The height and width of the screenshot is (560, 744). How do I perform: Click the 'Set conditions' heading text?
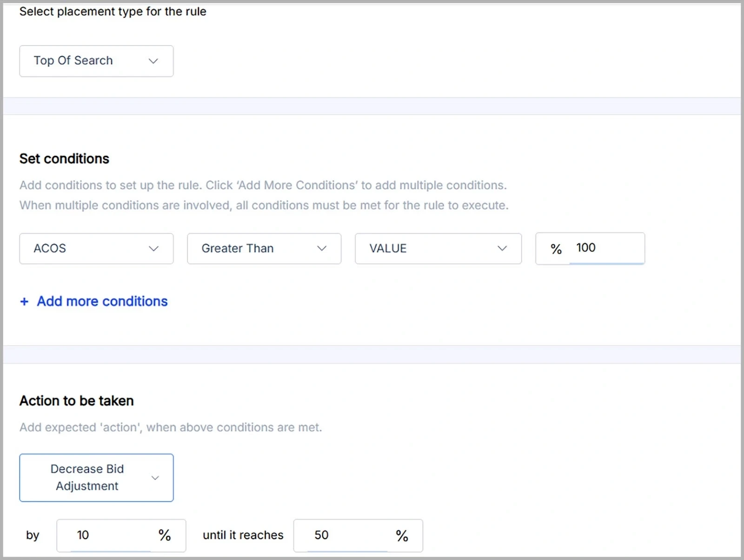(x=64, y=159)
